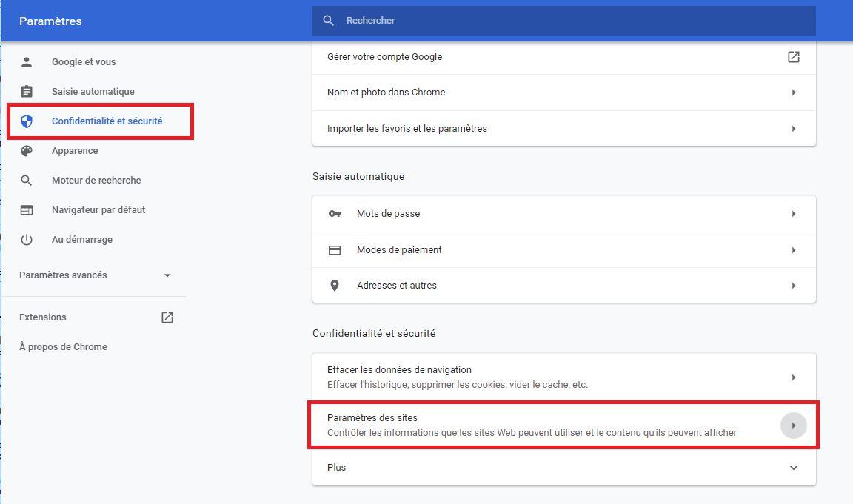Click the palette icon for Apparence
The image size is (853, 504).
(x=26, y=150)
